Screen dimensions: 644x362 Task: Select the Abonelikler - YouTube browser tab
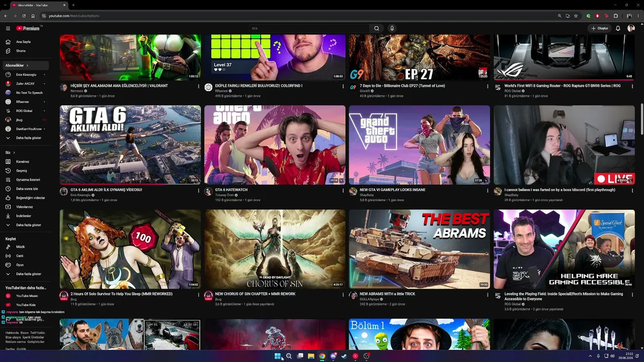39,5
